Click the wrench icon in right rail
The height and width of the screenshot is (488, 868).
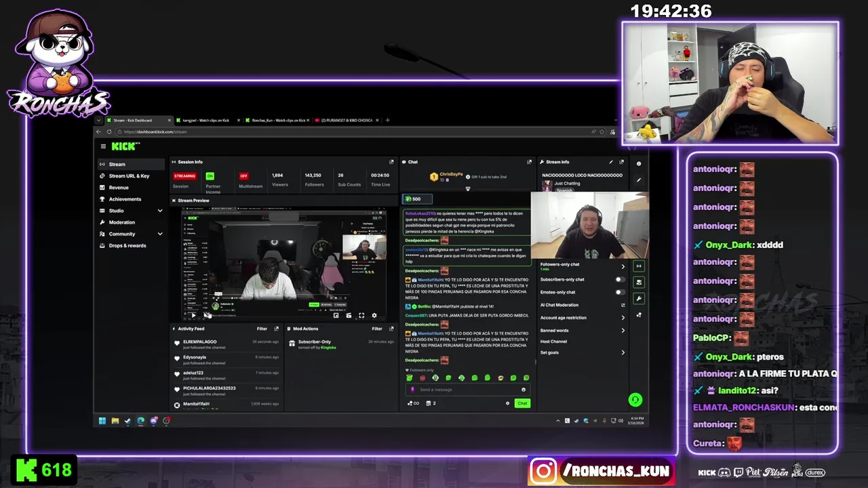[x=639, y=298]
